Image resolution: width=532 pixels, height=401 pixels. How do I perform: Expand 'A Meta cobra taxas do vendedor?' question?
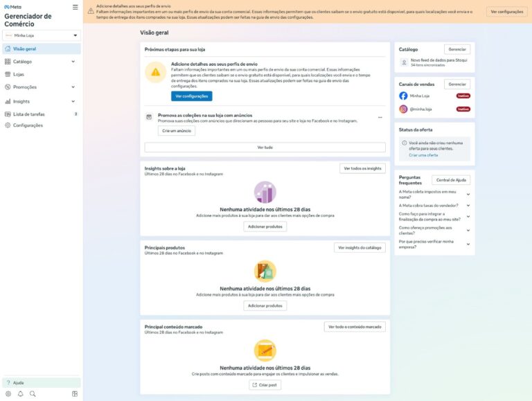pyautogui.click(x=468, y=205)
